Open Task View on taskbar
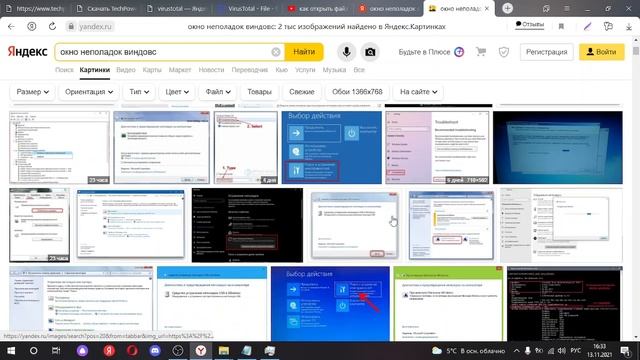The width and height of the screenshot is (640, 360). (56, 351)
